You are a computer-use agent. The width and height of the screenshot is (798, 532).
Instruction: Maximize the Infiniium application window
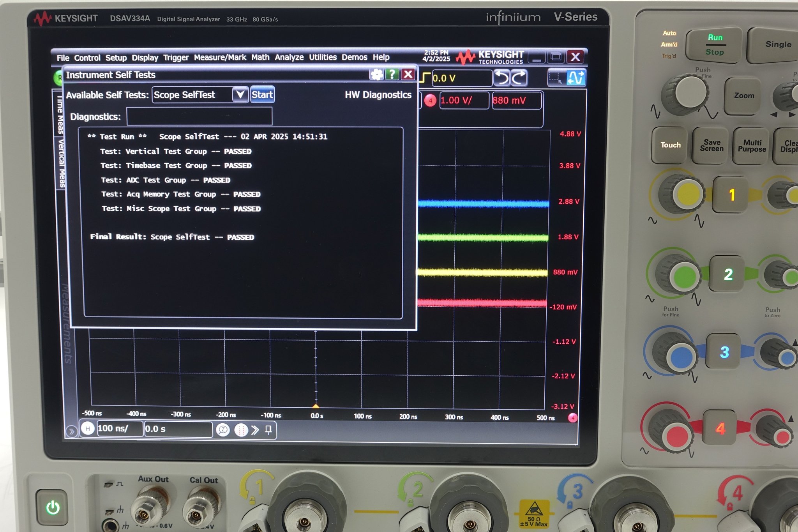coord(556,57)
